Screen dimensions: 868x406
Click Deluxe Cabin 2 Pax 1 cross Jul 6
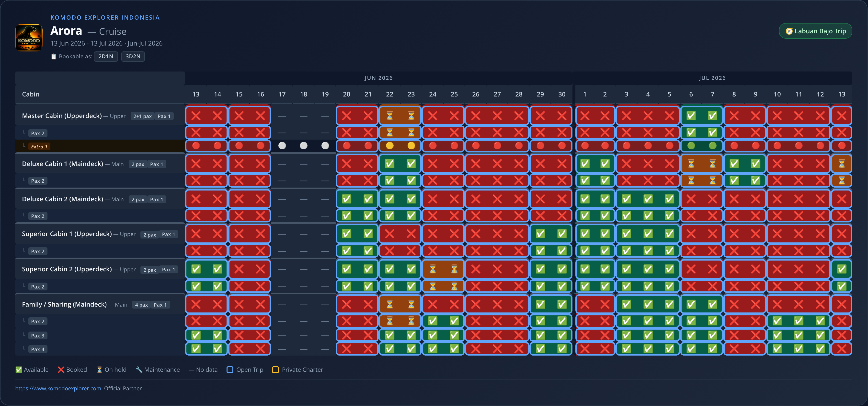[x=691, y=199]
